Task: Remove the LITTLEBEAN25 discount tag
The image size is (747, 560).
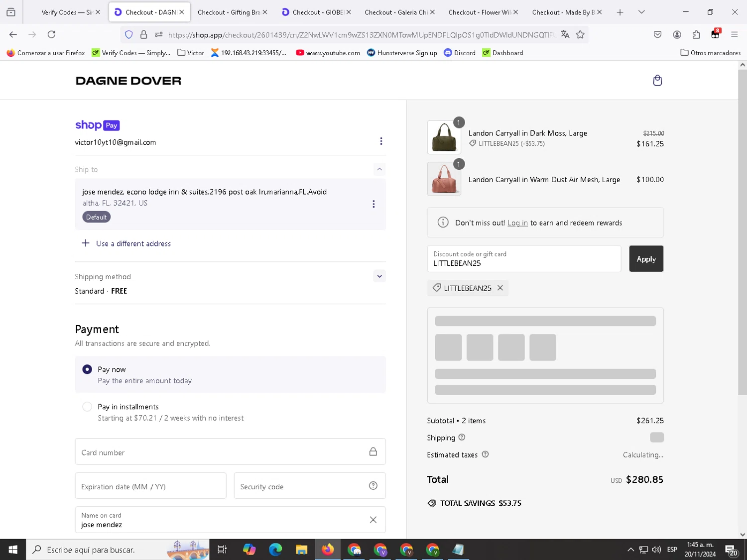Action: (500, 288)
